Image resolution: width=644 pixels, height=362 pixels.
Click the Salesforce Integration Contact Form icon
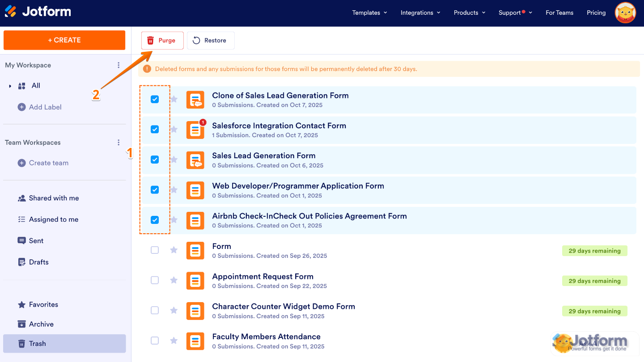(x=195, y=130)
